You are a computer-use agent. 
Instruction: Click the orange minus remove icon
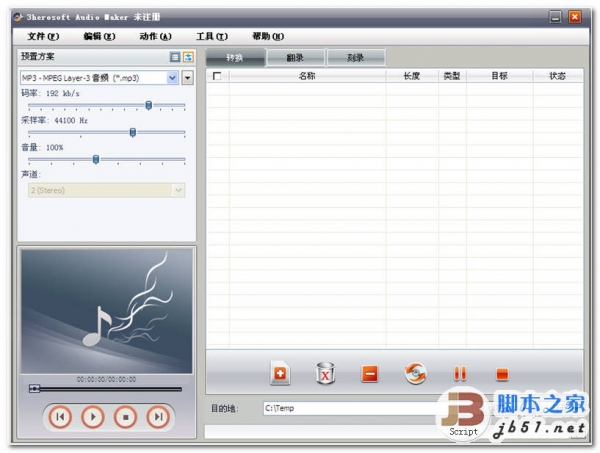pyautogui.click(x=370, y=374)
